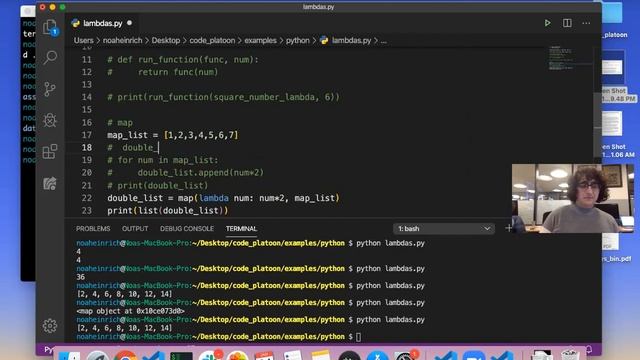Click line number 22 in the gutter

[x=87, y=198]
